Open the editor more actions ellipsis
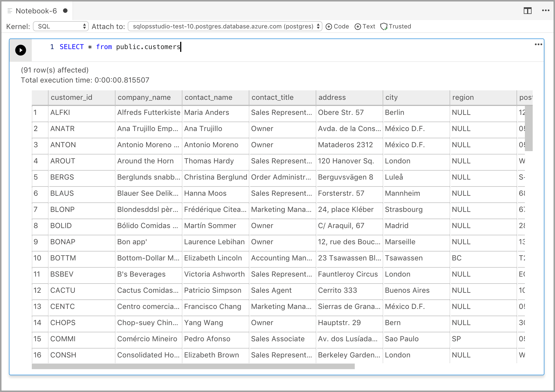 546,11
